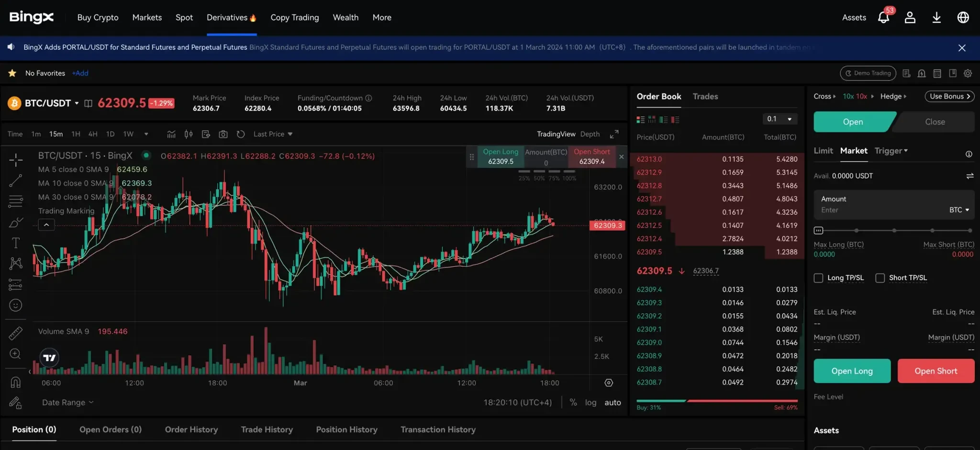This screenshot has height=450, width=980.
Task: Click the transfer funds arrows icon
Action: pyautogui.click(x=969, y=176)
